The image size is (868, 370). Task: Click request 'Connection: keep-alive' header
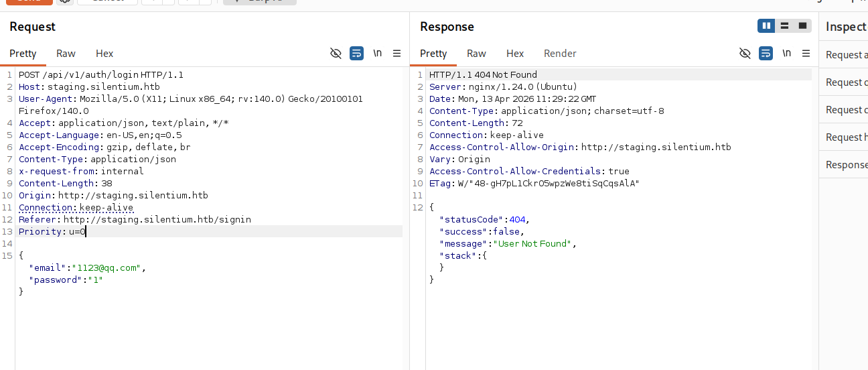76,208
